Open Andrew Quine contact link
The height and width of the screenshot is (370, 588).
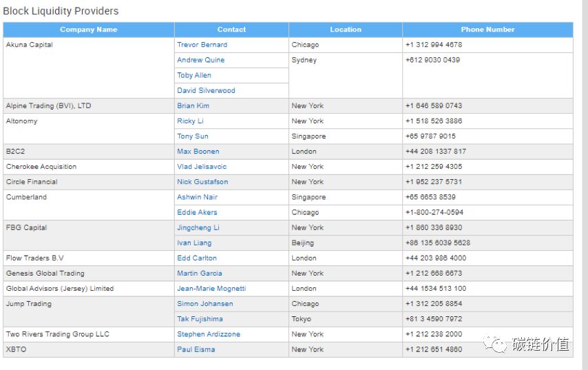[200, 60]
